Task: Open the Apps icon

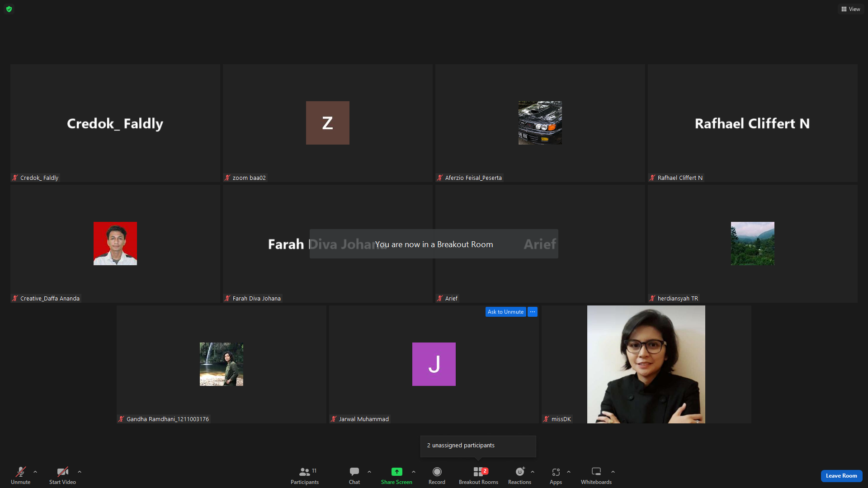Action: pos(556,472)
